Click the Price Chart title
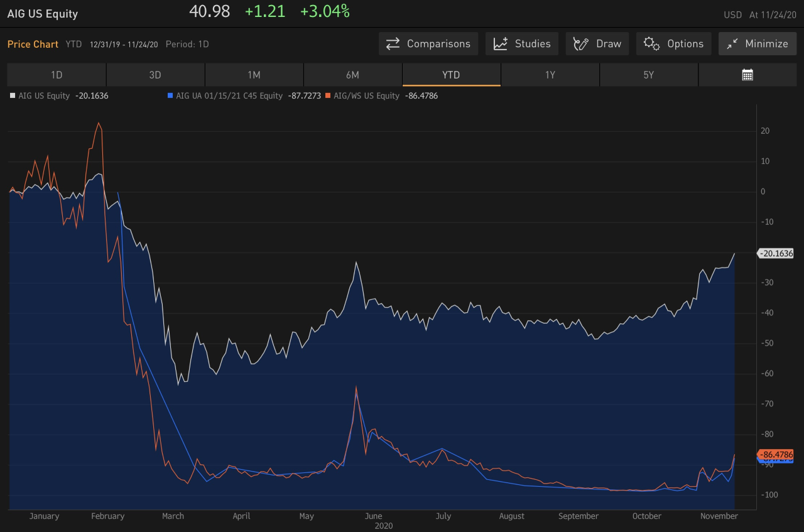Screen dimensions: 804x532 pyautogui.click(x=33, y=44)
